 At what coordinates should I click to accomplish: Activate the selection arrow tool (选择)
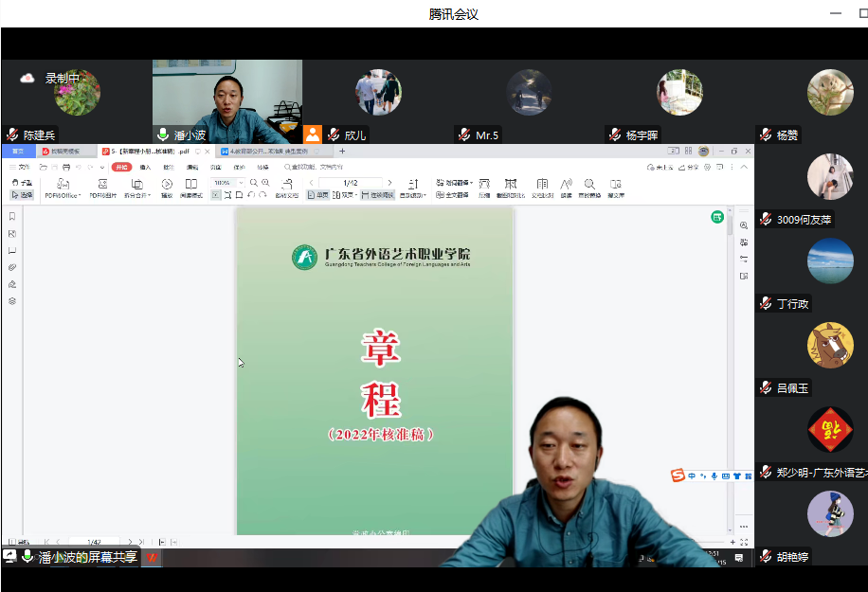[x=22, y=195]
